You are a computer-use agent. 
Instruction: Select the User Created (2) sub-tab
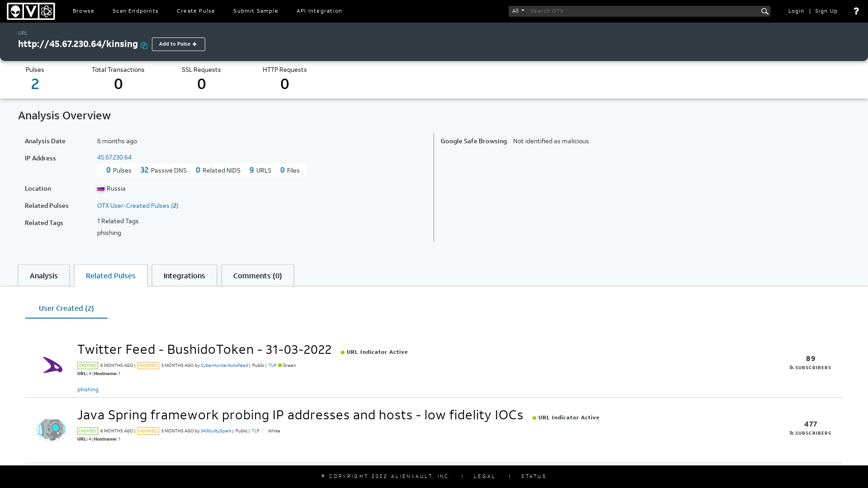click(x=66, y=309)
